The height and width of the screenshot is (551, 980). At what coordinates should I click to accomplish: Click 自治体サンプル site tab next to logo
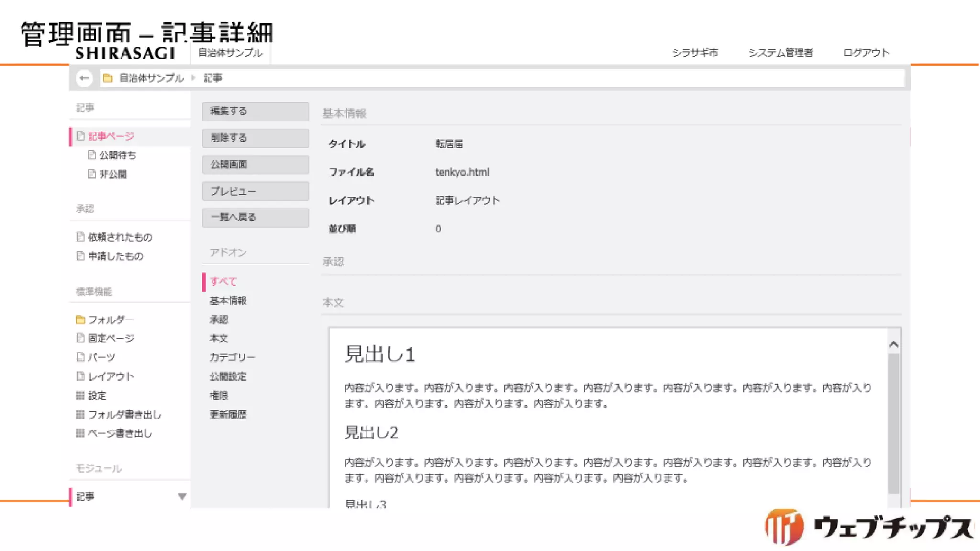tap(230, 53)
